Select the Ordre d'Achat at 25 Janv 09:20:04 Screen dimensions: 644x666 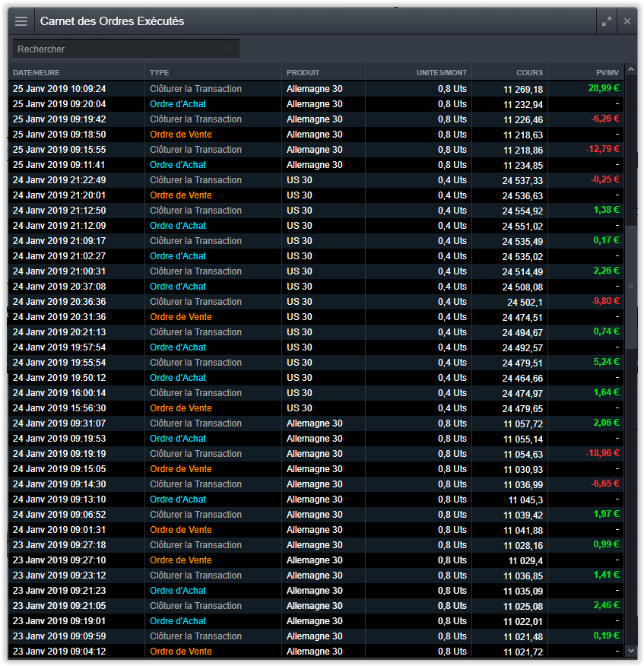pyautogui.click(x=178, y=104)
